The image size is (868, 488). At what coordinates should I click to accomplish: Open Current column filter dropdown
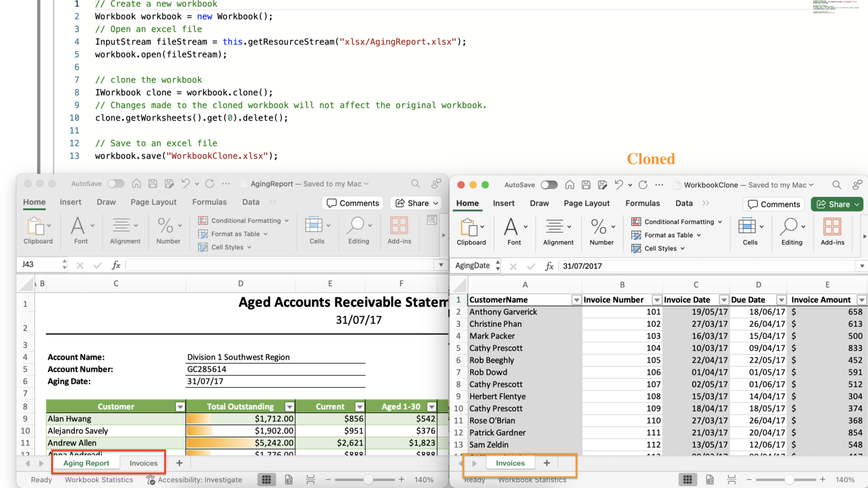click(x=359, y=406)
